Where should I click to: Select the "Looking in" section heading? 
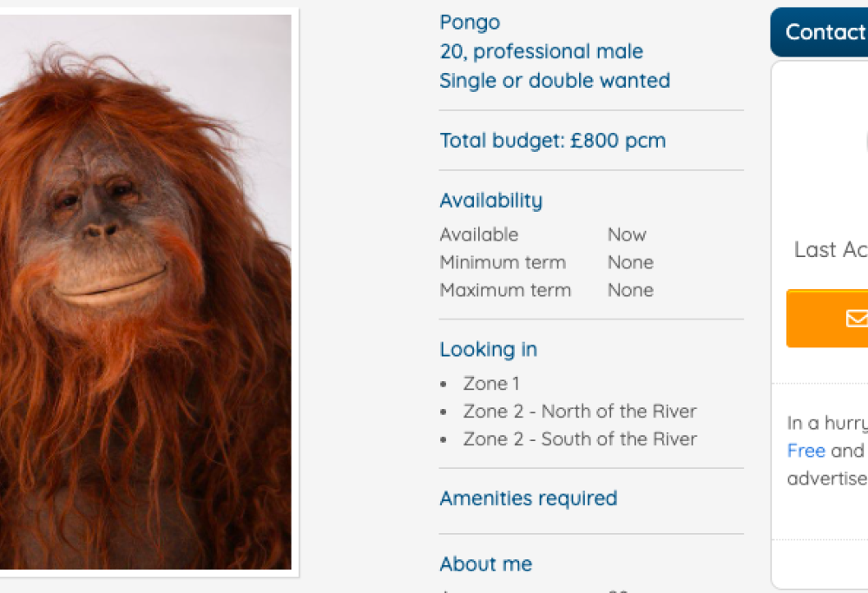click(x=488, y=350)
